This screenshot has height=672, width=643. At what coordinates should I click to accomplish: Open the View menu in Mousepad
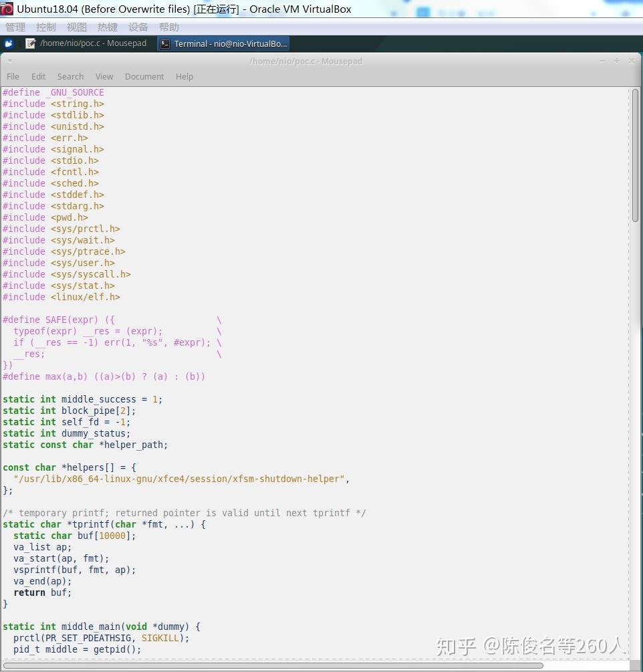coord(104,77)
